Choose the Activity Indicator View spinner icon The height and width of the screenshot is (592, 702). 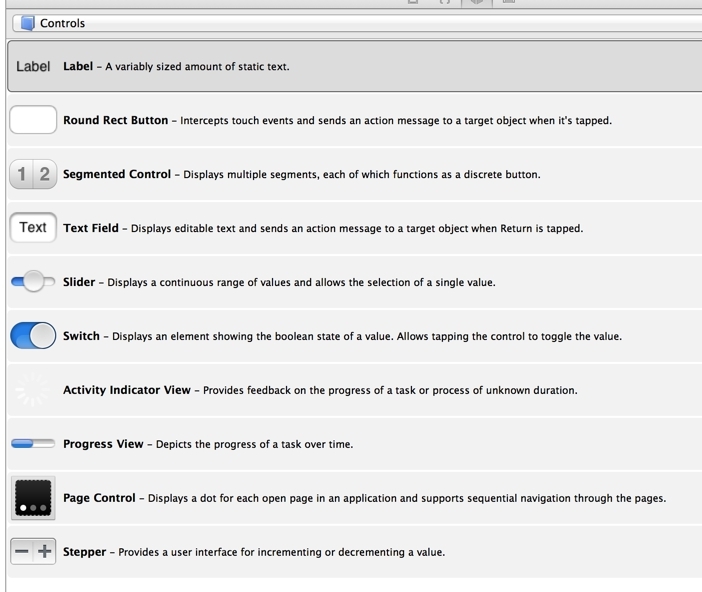tap(32, 390)
